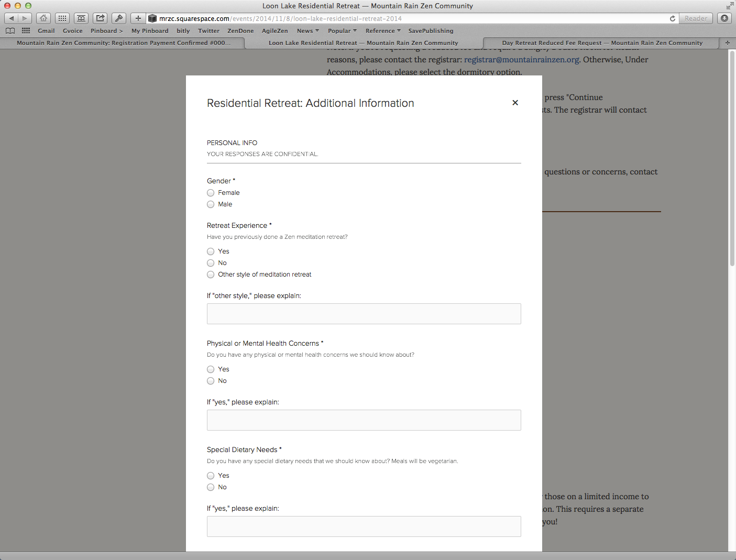Viewport: 736px width, 560px height.
Task: Click the dietary needs explanation field
Action: [364, 526]
